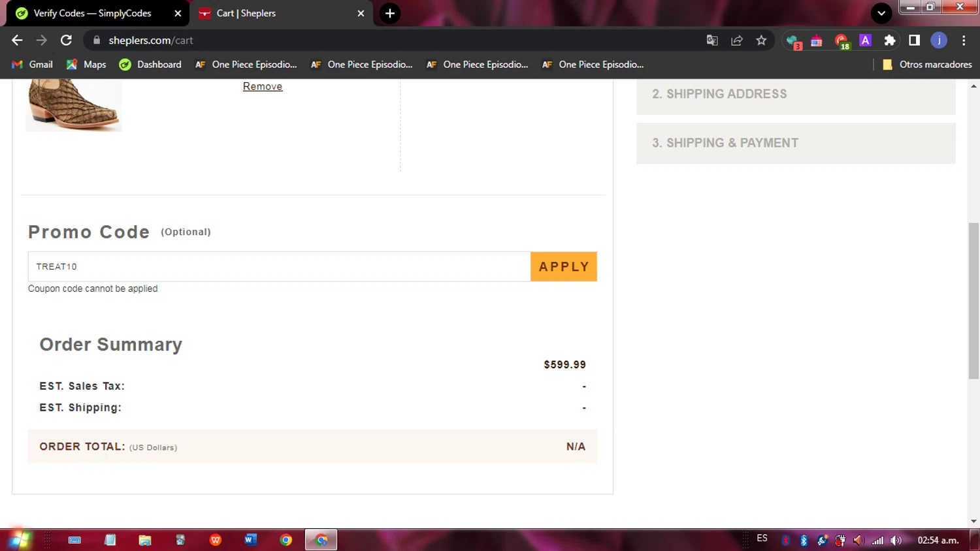Viewport: 980px width, 551px height.
Task: Open the purple A extension
Action: point(866,40)
